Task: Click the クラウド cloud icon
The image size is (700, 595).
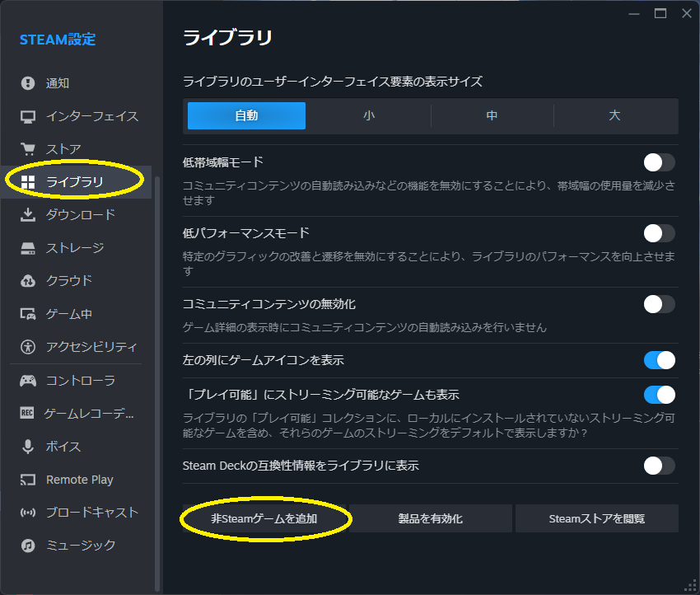Action: 28,281
